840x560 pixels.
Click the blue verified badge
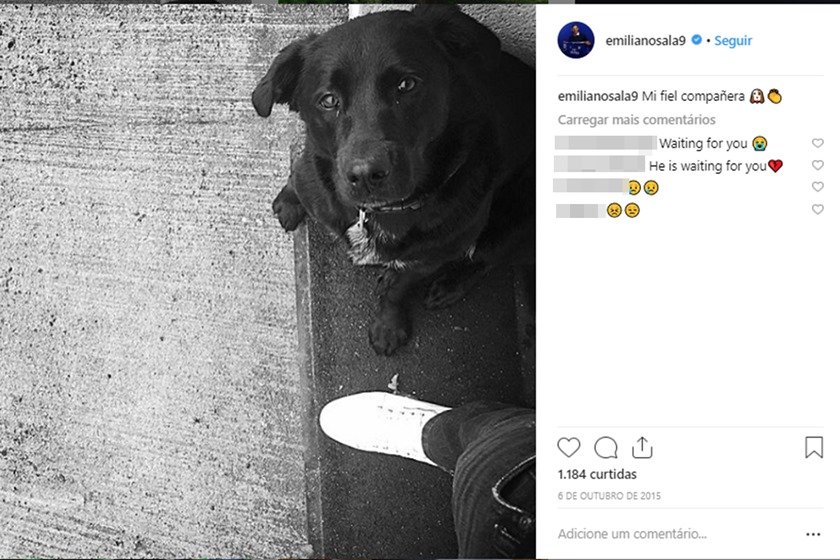(x=696, y=40)
